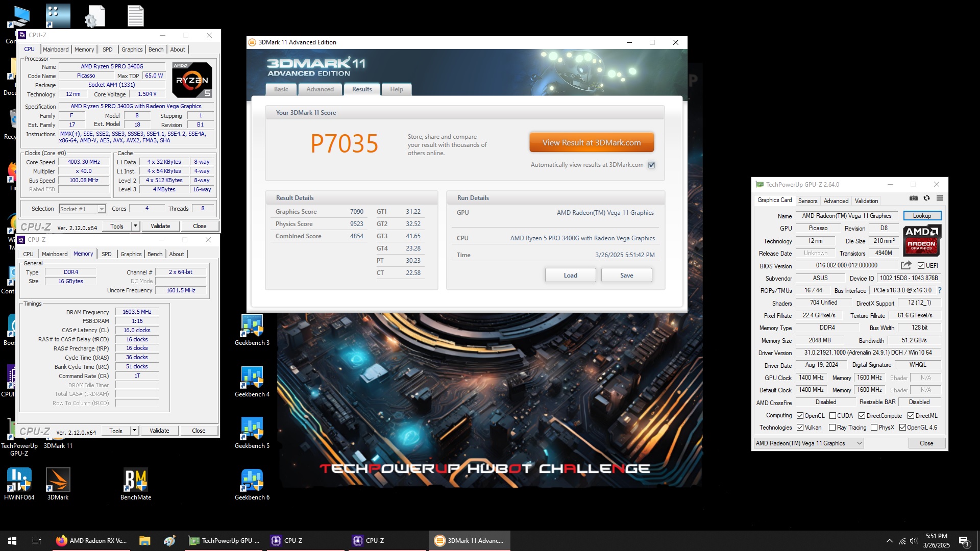The width and height of the screenshot is (980, 551).
Task: Open Task View on the taskbar
Action: [36, 541]
